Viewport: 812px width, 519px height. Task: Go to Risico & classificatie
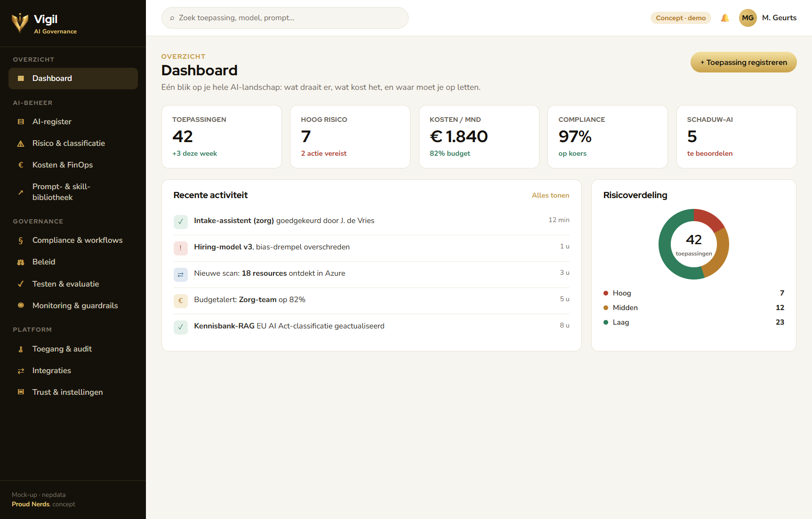coord(73,144)
